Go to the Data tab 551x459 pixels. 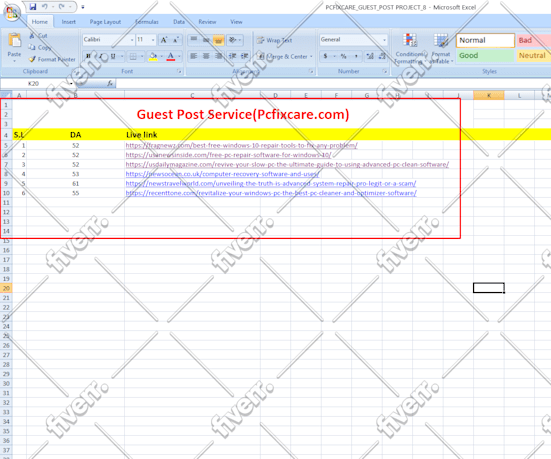click(179, 22)
